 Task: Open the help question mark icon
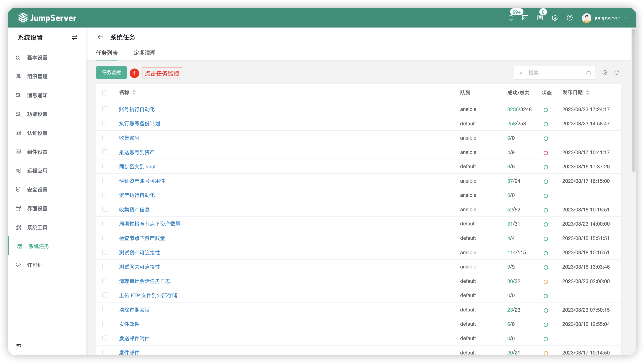(570, 18)
